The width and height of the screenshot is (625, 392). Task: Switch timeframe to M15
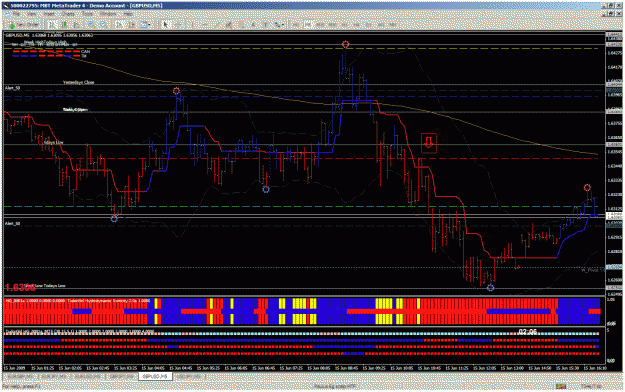[x=320, y=25]
